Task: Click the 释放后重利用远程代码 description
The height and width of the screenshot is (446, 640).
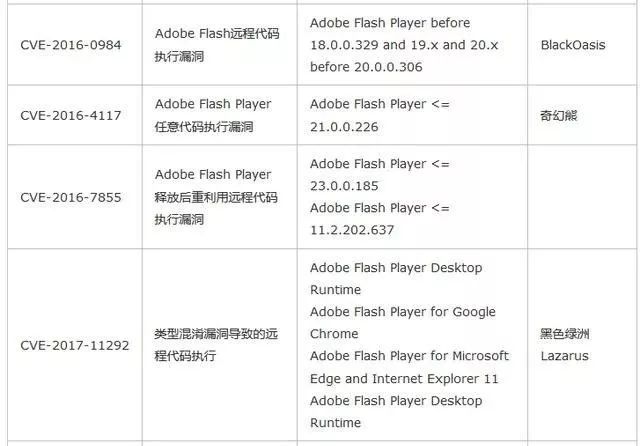Action: click(x=216, y=197)
